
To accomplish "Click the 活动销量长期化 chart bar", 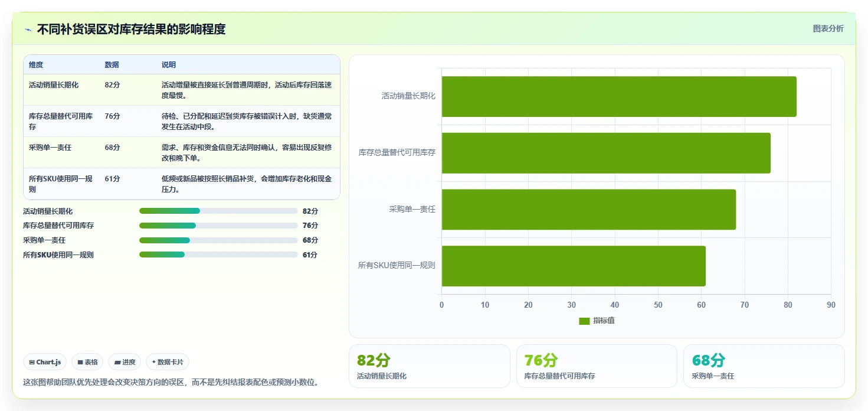I will (x=619, y=96).
